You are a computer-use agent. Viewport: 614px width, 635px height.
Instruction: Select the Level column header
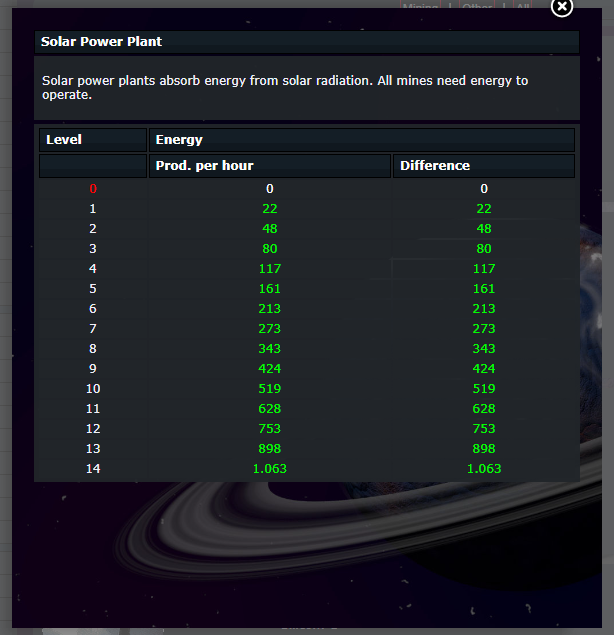coord(93,140)
